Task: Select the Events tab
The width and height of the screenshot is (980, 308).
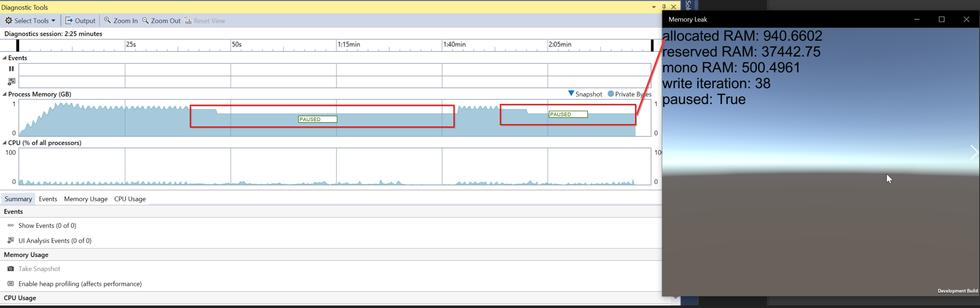Action: (x=48, y=199)
